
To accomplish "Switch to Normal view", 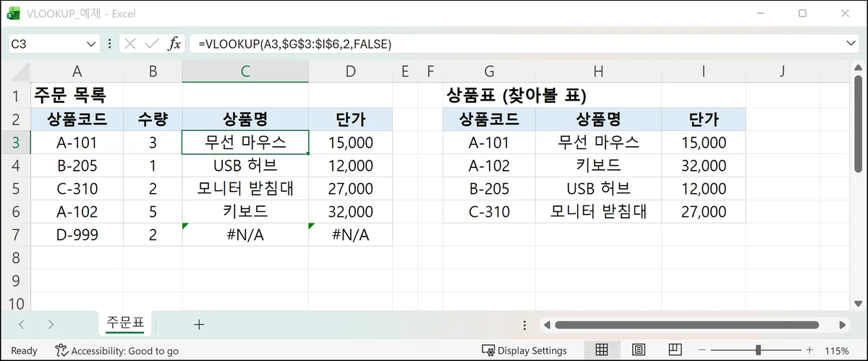I will tap(601, 350).
